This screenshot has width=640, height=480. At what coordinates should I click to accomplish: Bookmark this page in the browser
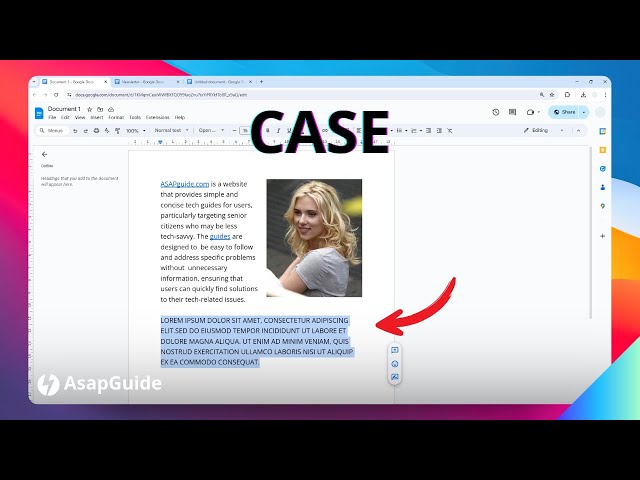(x=552, y=95)
